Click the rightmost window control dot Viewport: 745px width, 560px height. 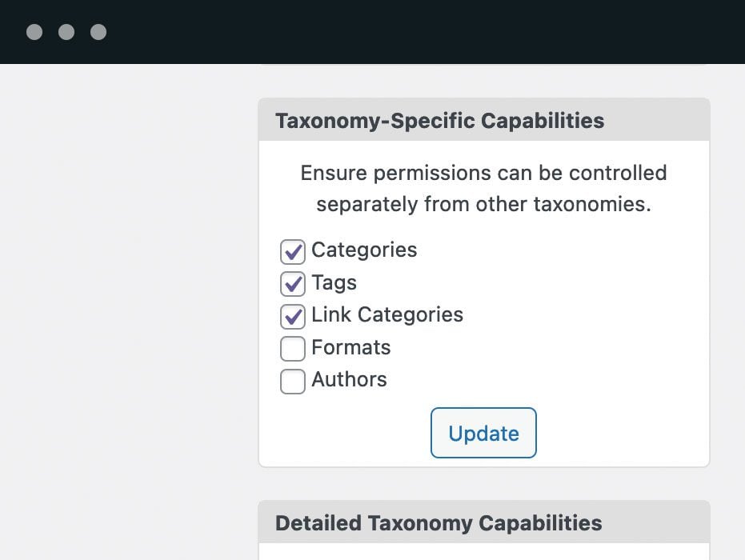[x=98, y=32]
